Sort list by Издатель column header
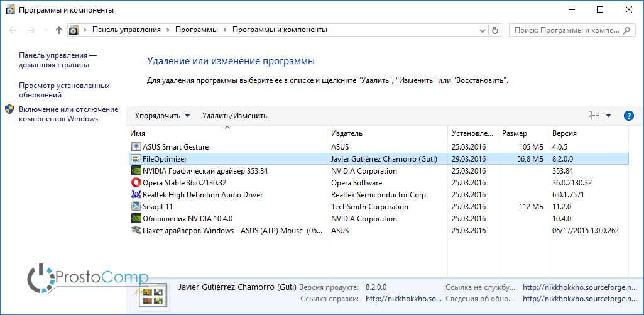Viewport: 644px width, 315px height. [x=347, y=133]
